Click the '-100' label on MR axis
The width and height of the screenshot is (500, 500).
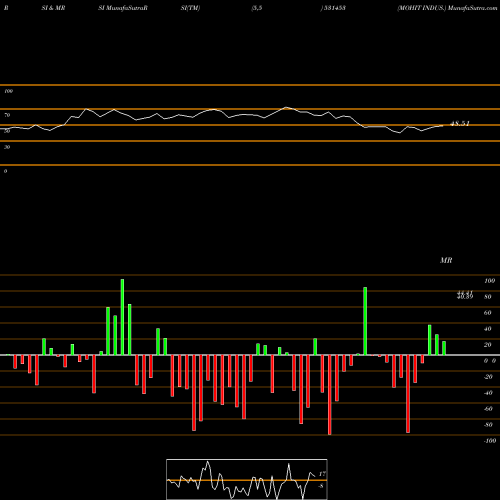[x=490, y=441]
